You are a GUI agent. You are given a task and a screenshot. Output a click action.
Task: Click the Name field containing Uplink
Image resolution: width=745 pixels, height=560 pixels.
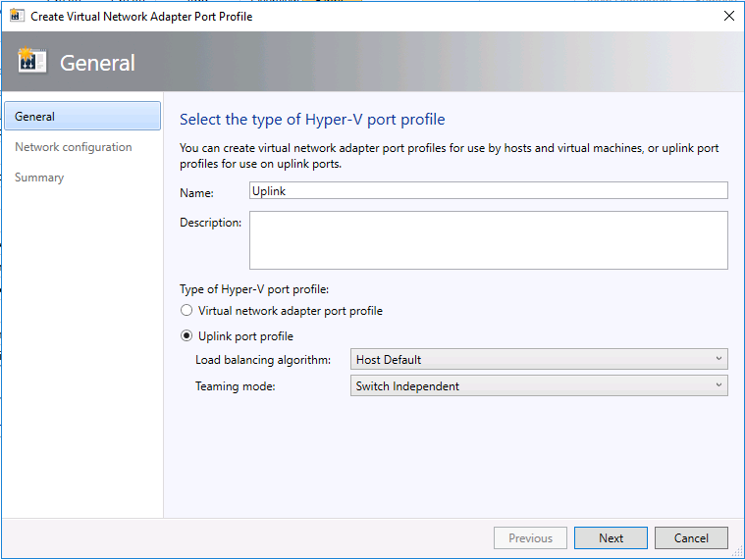click(488, 191)
